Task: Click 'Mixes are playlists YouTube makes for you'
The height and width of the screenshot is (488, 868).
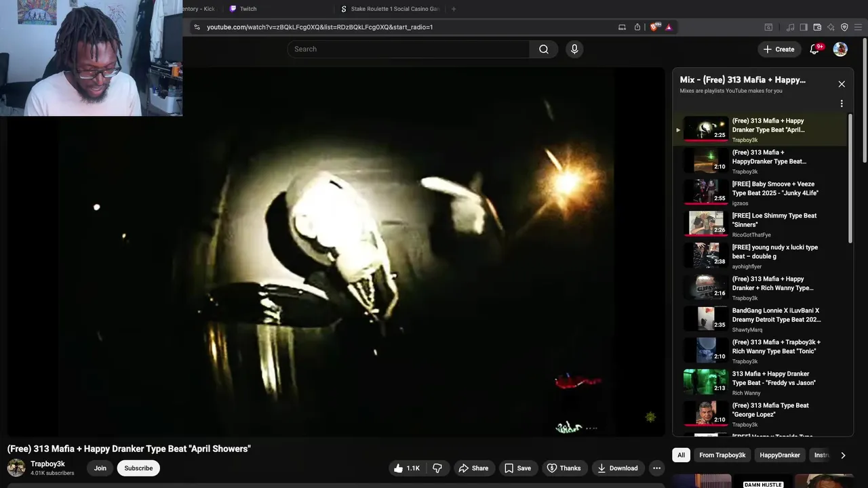Action: [x=731, y=91]
